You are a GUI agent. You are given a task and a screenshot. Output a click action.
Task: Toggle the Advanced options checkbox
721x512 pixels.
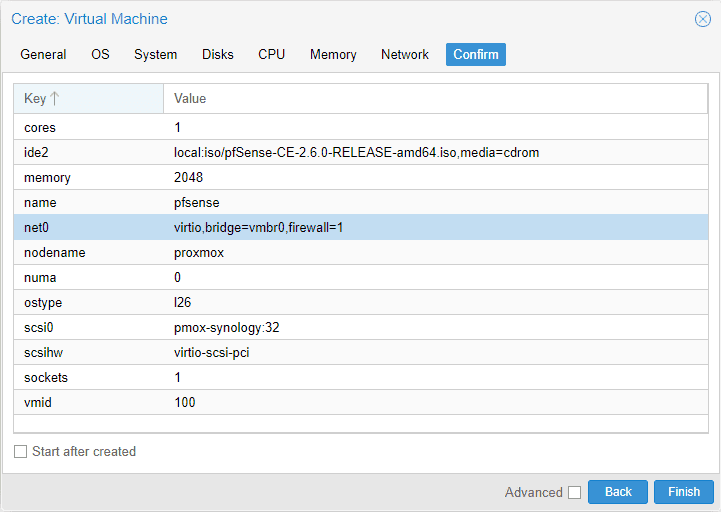point(574,492)
